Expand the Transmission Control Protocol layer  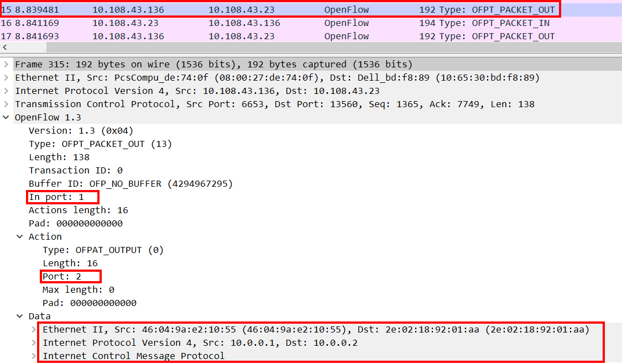click(x=6, y=104)
